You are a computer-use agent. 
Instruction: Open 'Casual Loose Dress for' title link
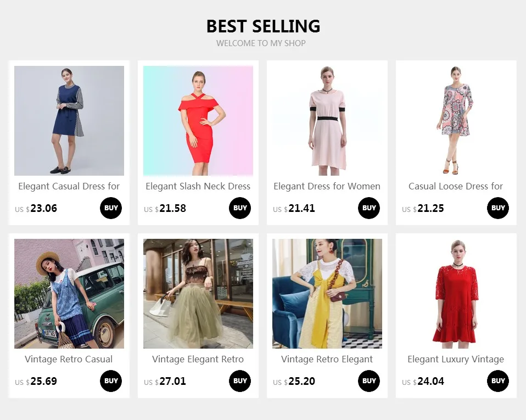click(456, 186)
